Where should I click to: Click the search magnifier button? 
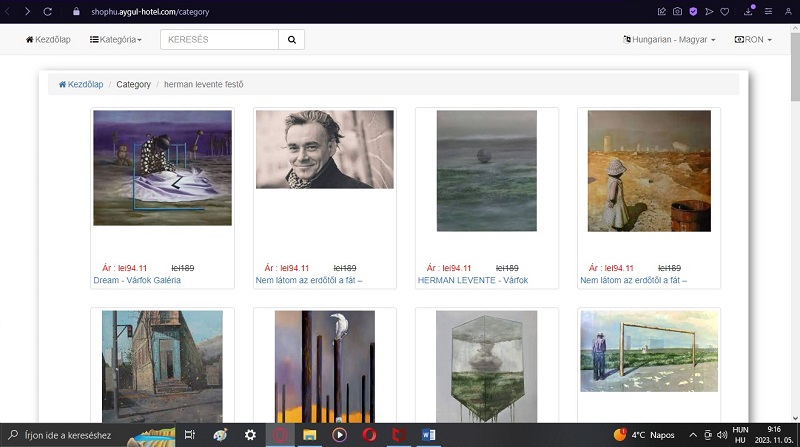tap(291, 39)
